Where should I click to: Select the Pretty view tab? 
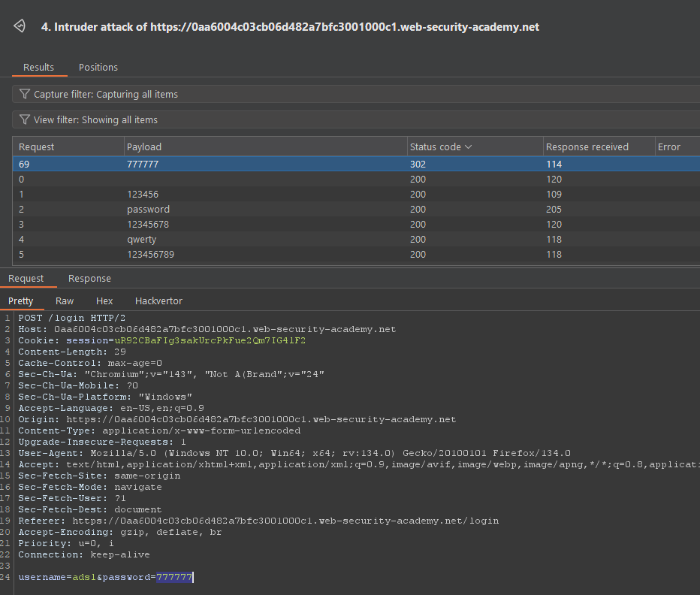[21, 301]
